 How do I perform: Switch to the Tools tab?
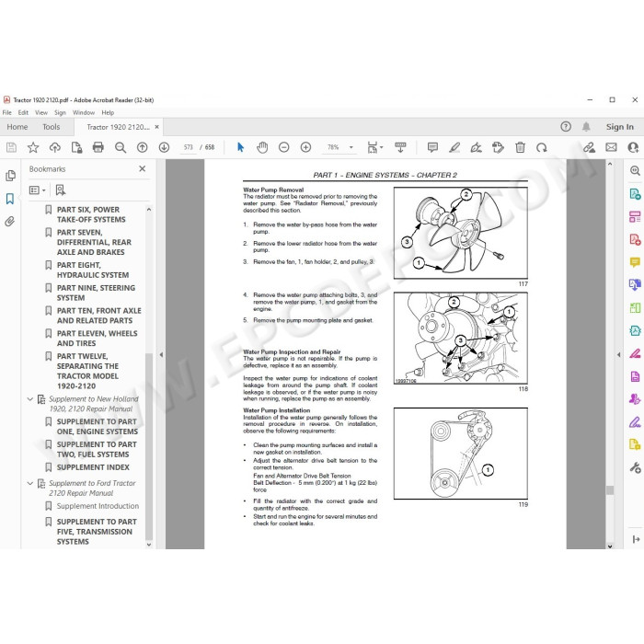pos(51,127)
